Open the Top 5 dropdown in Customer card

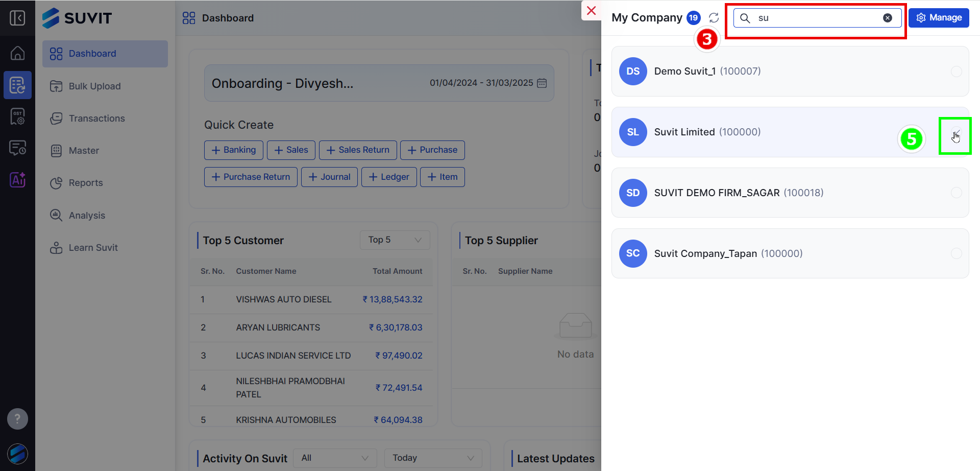coord(395,240)
